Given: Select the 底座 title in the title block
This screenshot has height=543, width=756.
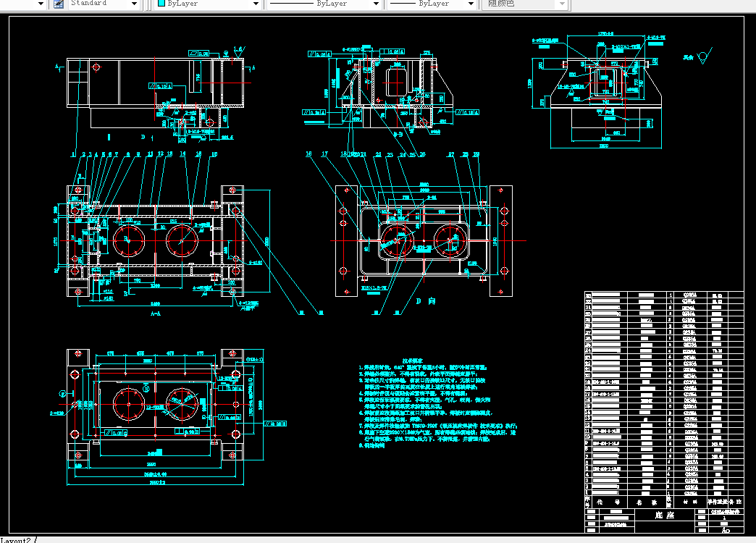Looking at the screenshot, I should 664,515.
